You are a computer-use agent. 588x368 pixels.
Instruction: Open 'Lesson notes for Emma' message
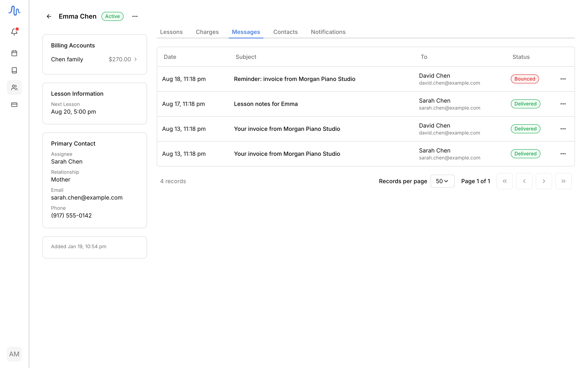(266, 104)
